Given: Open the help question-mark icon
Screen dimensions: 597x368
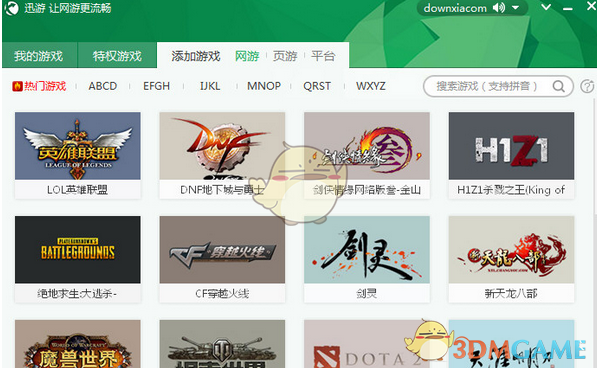Looking at the screenshot, I should 587,86.
